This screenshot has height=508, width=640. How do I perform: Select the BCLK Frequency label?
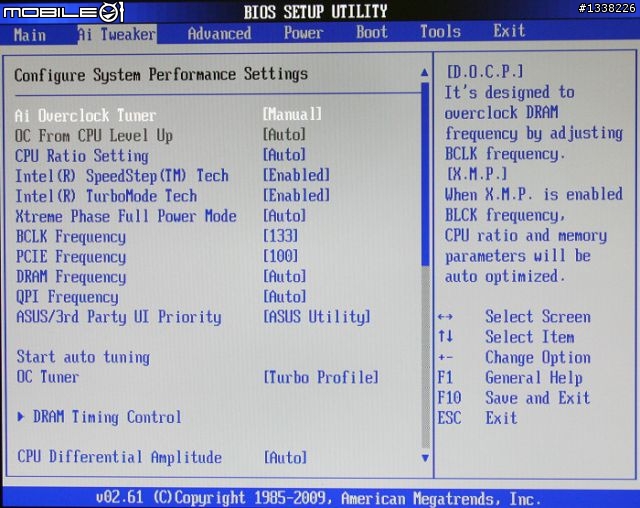pos(71,237)
